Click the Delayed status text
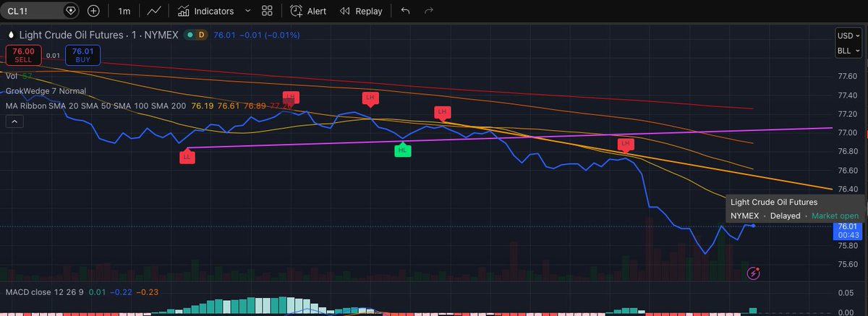Image resolution: width=868 pixels, height=316 pixels. tap(786, 216)
